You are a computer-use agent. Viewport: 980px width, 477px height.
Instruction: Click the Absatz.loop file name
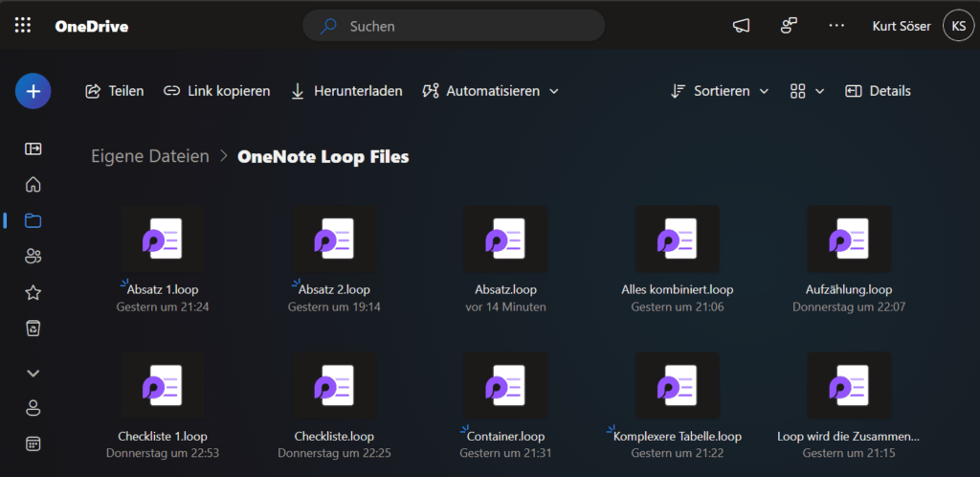[505, 289]
